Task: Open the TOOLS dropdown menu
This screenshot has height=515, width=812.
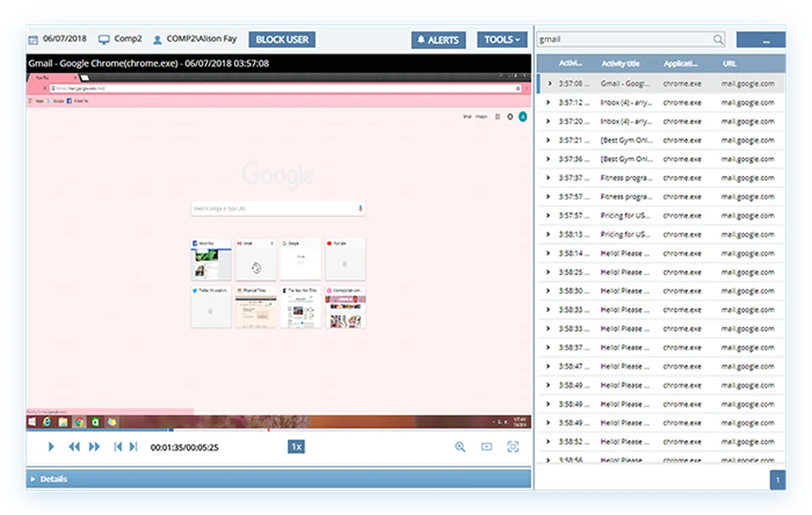Action: [x=502, y=40]
